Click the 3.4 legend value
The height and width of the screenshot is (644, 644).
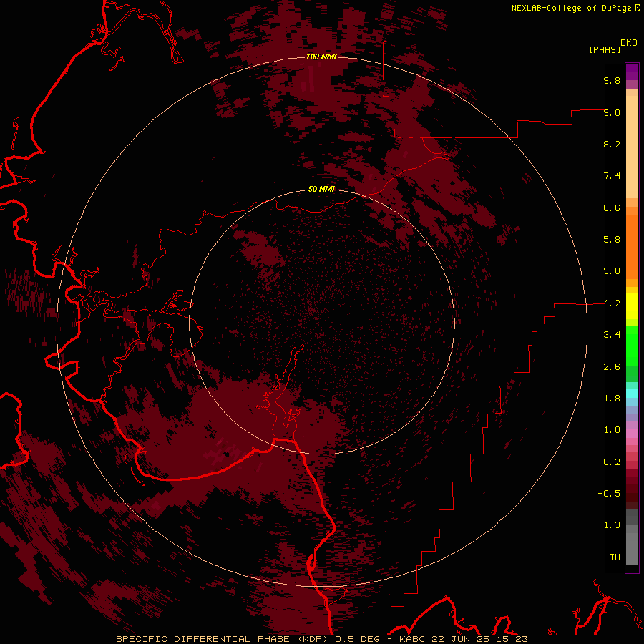pos(612,335)
